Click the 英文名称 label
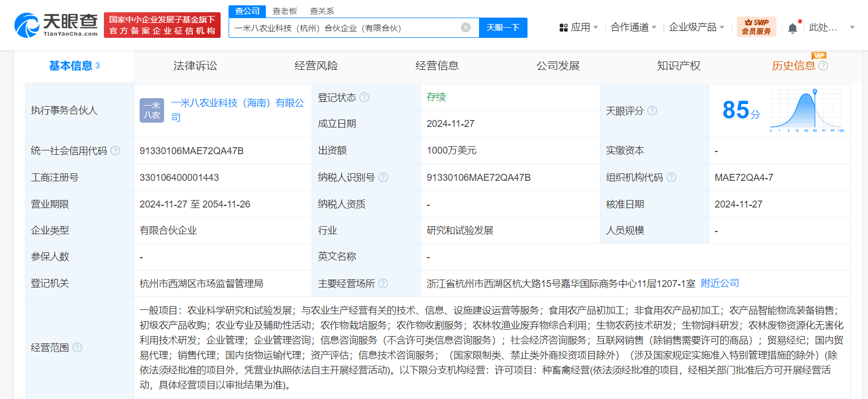868x399 pixels. coord(337,257)
